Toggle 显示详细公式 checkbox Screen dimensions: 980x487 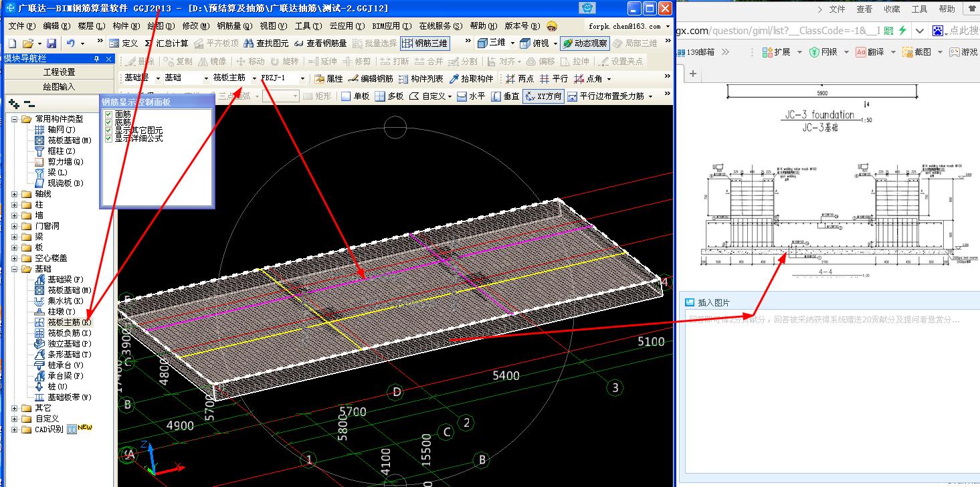point(109,138)
